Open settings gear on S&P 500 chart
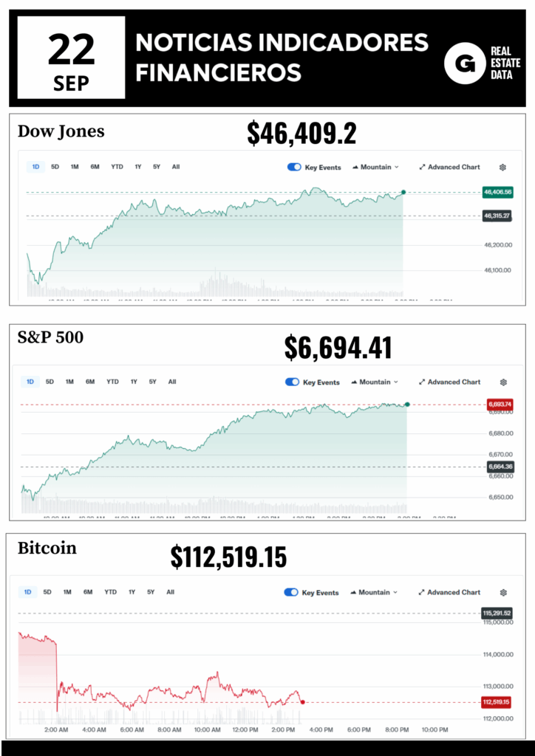 tap(503, 382)
